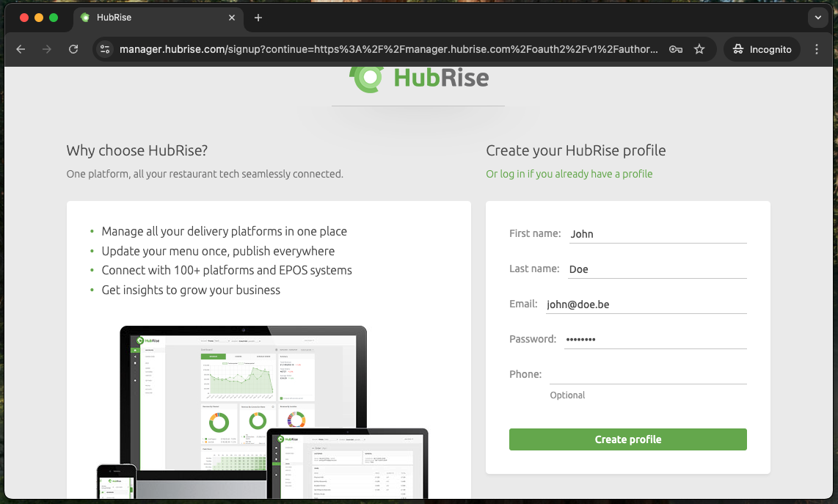Screen dimensions: 838x504
Task: Follow the 'Or log in' link
Action: 569,174
